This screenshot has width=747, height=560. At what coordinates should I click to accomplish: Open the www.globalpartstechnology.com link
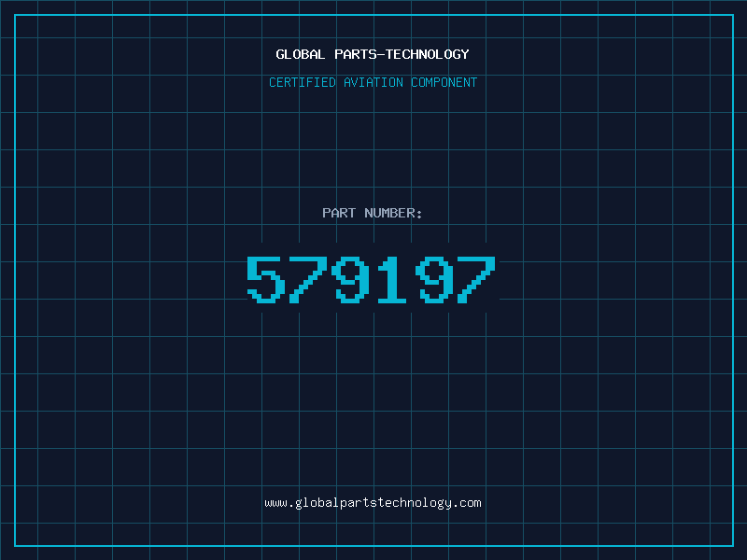(x=373, y=503)
